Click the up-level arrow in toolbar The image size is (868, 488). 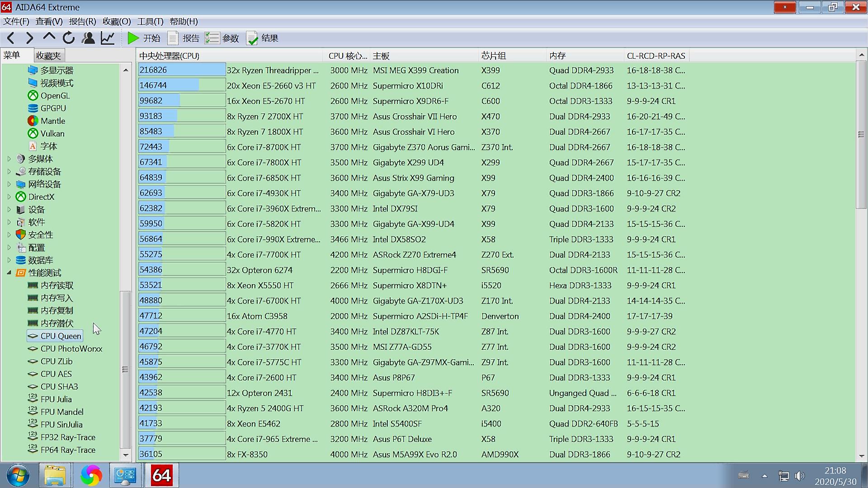(49, 38)
